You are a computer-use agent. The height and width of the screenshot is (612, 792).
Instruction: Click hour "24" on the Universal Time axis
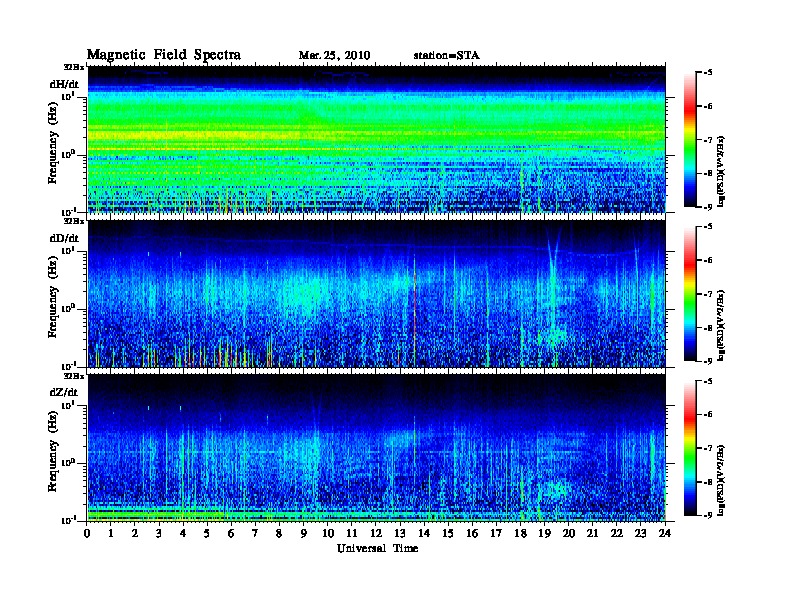click(665, 533)
